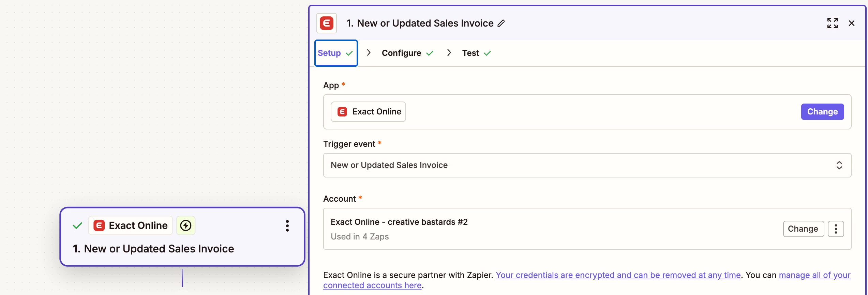Edit step name with pencil icon
Screen dimensions: 868x295
pyautogui.click(x=501, y=23)
